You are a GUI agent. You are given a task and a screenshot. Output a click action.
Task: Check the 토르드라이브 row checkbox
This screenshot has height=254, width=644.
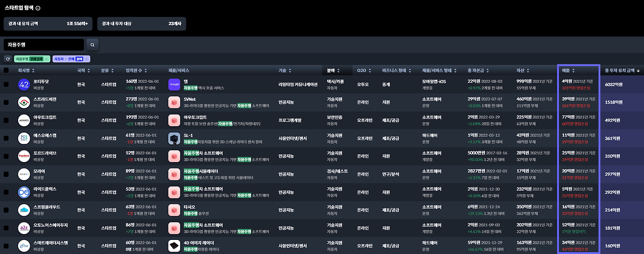click(6, 156)
